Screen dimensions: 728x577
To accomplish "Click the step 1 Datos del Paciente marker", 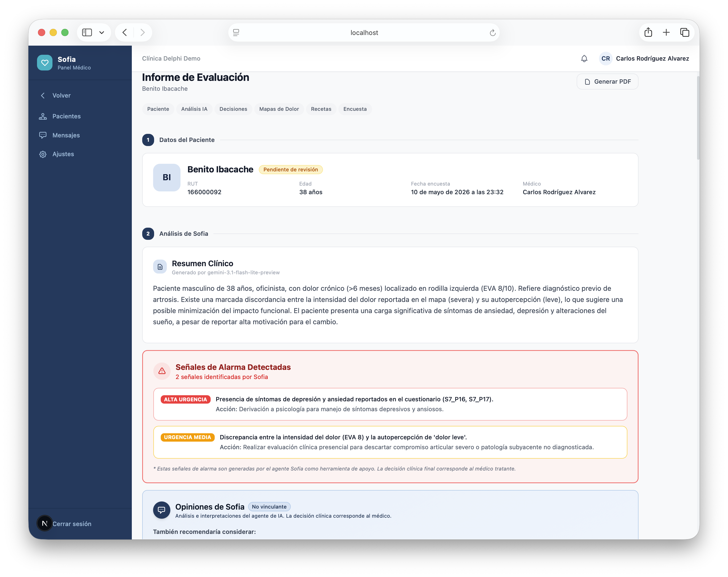I will click(148, 140).
